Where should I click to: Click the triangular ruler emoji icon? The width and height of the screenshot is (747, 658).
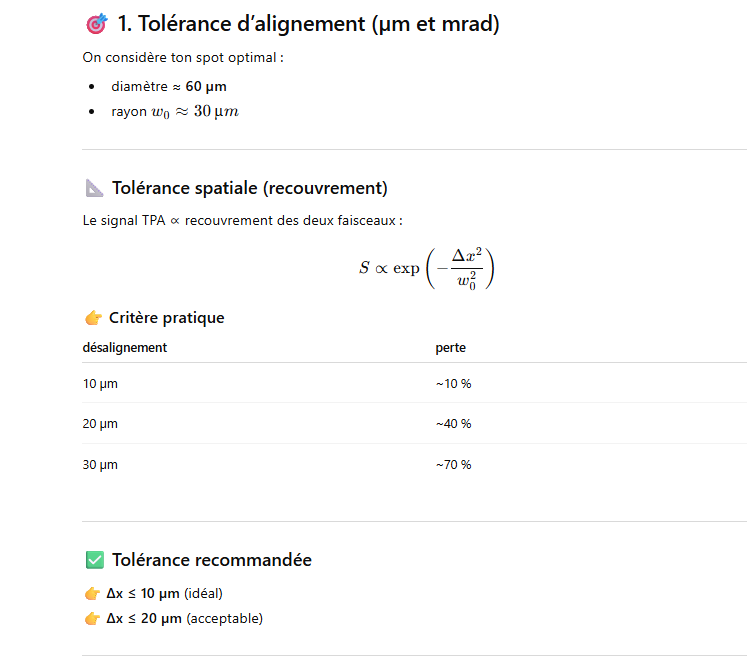(x=94, y=188)
